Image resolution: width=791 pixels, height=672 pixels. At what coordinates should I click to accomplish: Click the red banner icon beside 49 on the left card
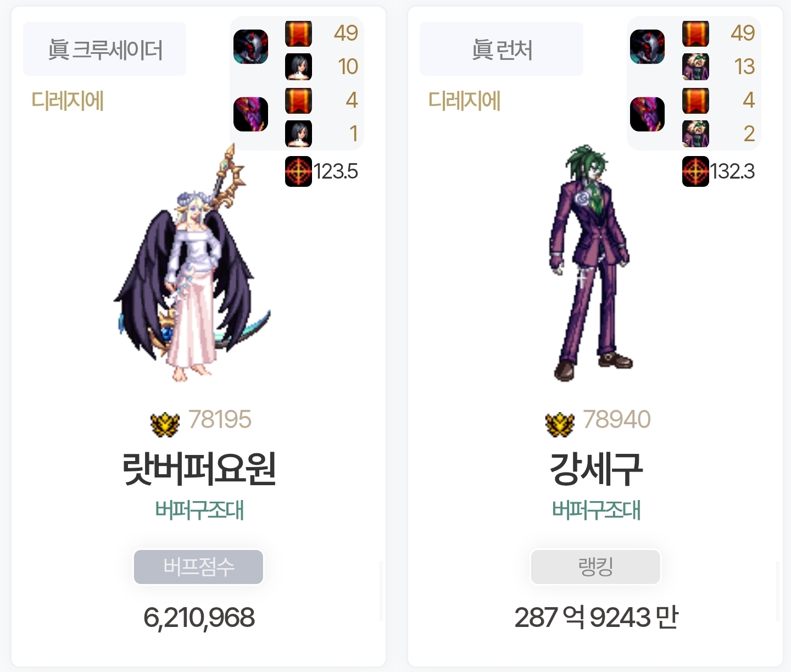[298, 34]
